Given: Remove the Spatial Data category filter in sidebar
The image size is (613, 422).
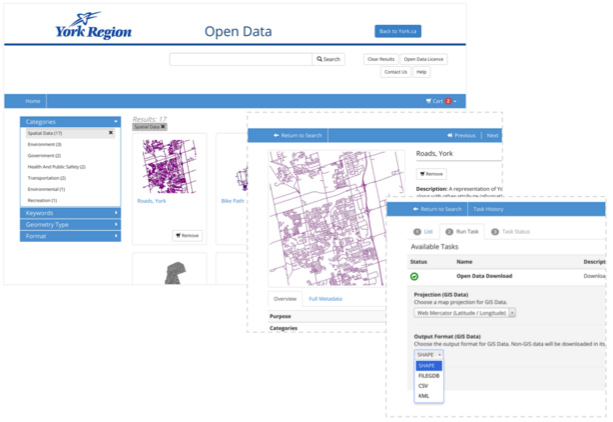Looking at the screenshot, I should (111, 132).
